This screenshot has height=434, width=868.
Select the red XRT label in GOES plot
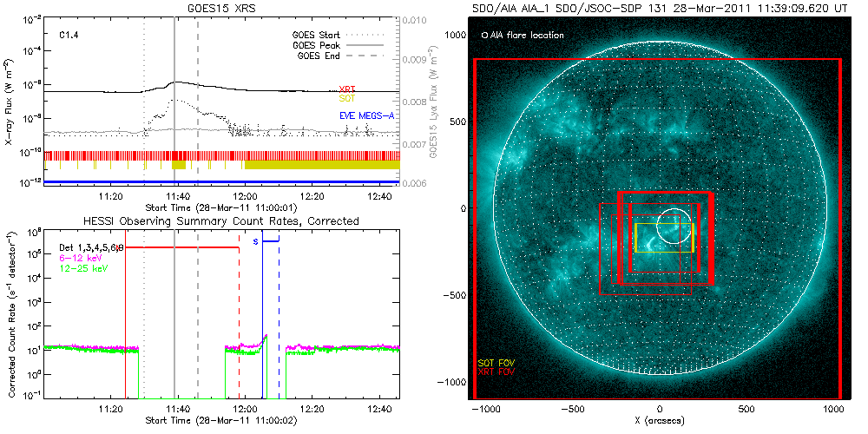346,89
